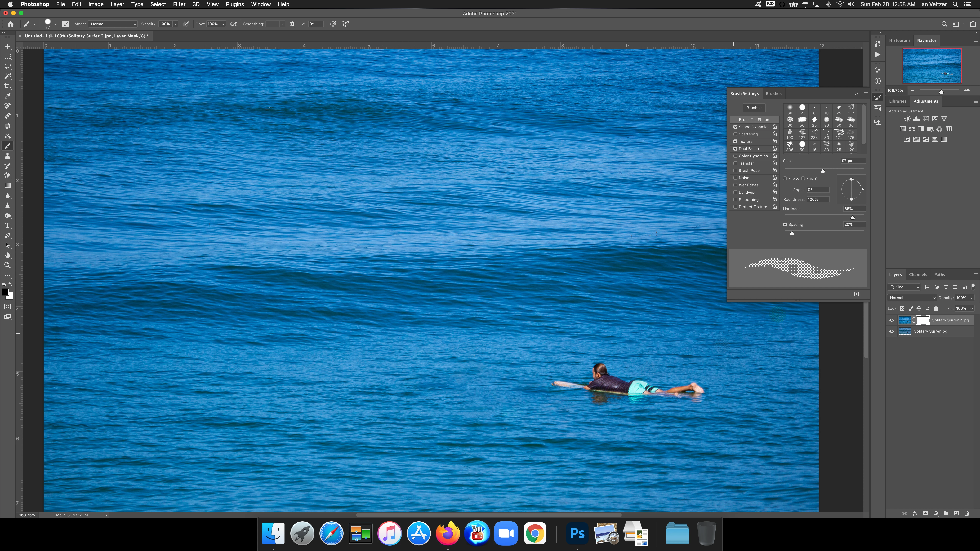Open the layer Kind filter dropdown
This screenshot has height=551, width=980.
[904, 287]
